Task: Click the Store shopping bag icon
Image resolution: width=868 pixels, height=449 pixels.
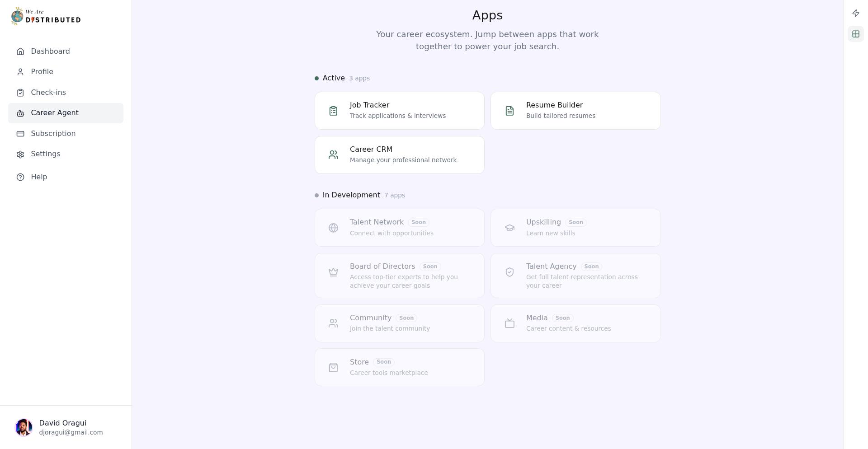Action: pos(333,367)
